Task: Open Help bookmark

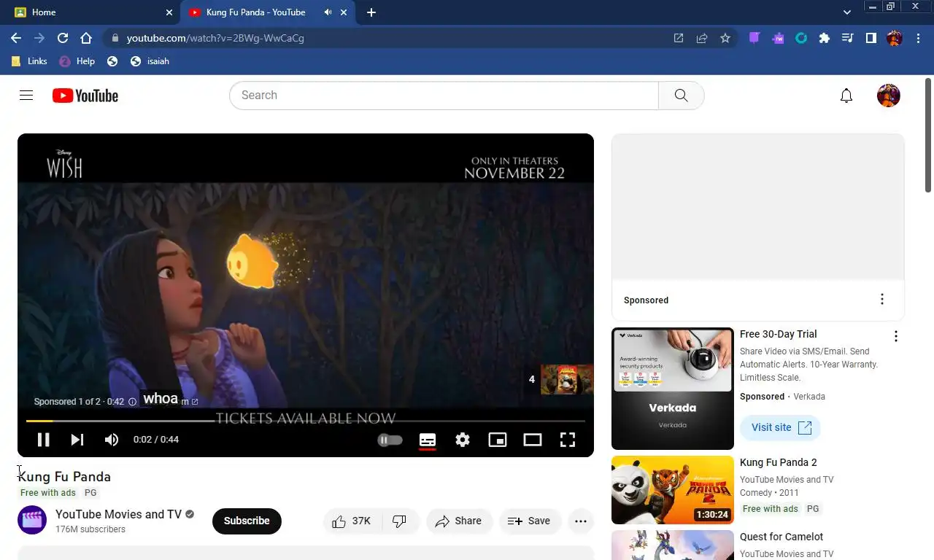Action: point(77,61)
